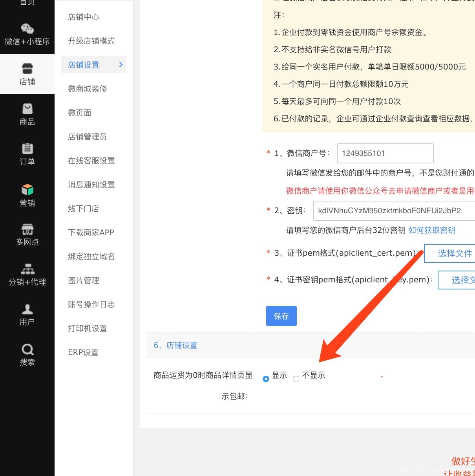
Task: Open 微页面 menu item
Action: click(x=80, y=113)
